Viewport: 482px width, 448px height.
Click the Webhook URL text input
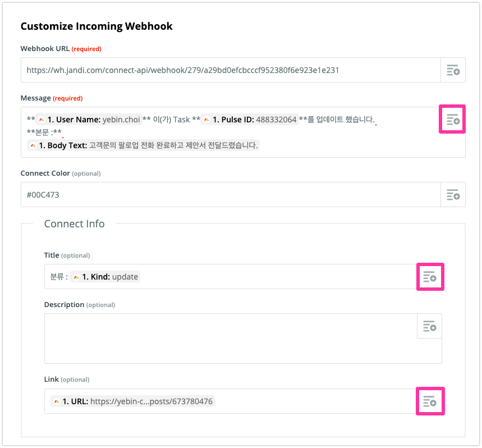pos(230,70)
